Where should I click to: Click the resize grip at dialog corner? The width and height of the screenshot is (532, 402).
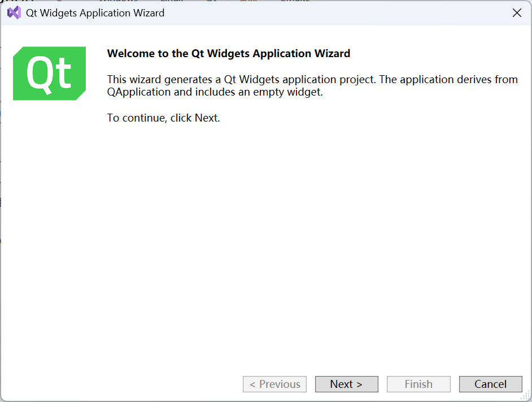(x=525, y=396)
